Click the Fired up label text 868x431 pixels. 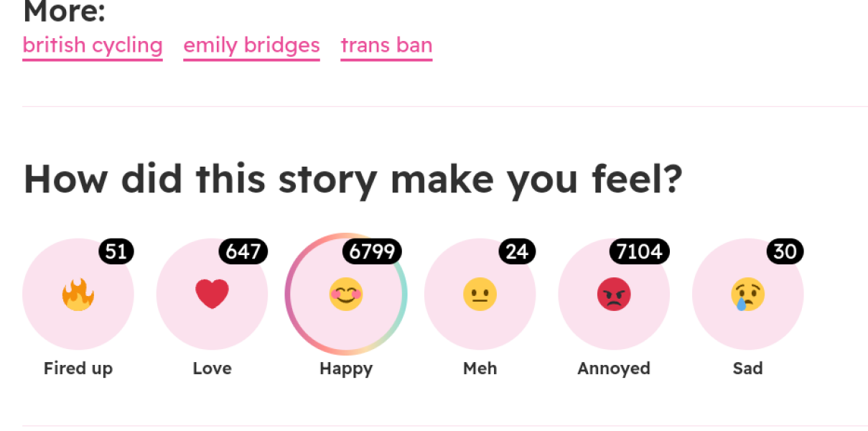tap(78, 368)
